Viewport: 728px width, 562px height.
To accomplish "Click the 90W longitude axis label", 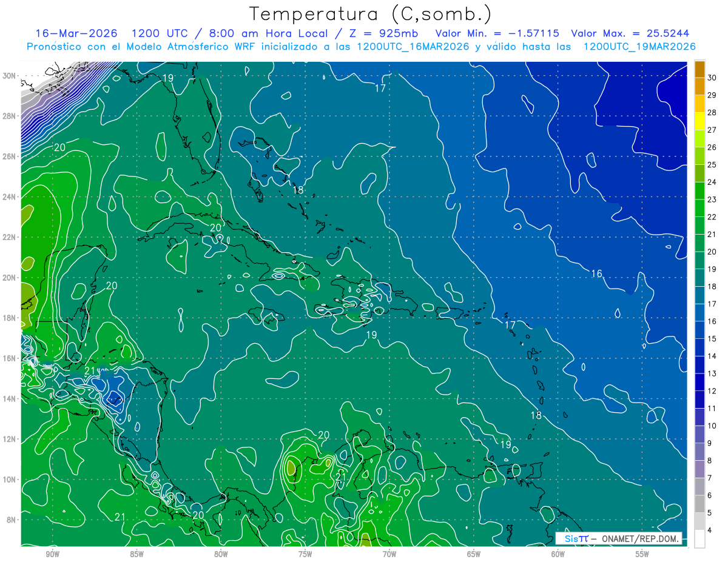I will [52, 555].
